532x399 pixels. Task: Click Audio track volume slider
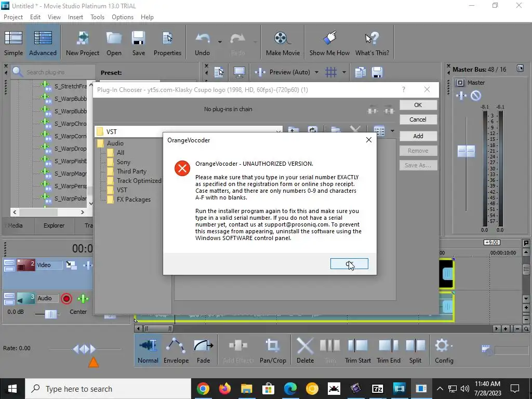[x=50, y=314]
